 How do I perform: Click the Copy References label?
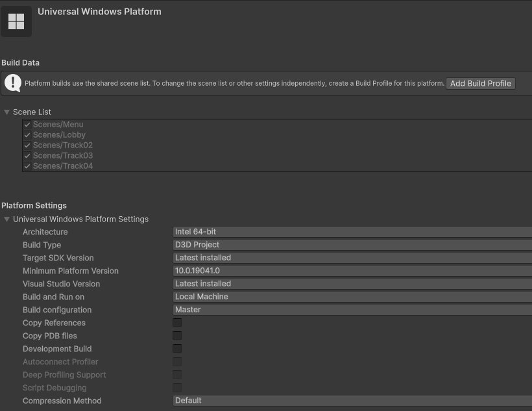point(54,323)
